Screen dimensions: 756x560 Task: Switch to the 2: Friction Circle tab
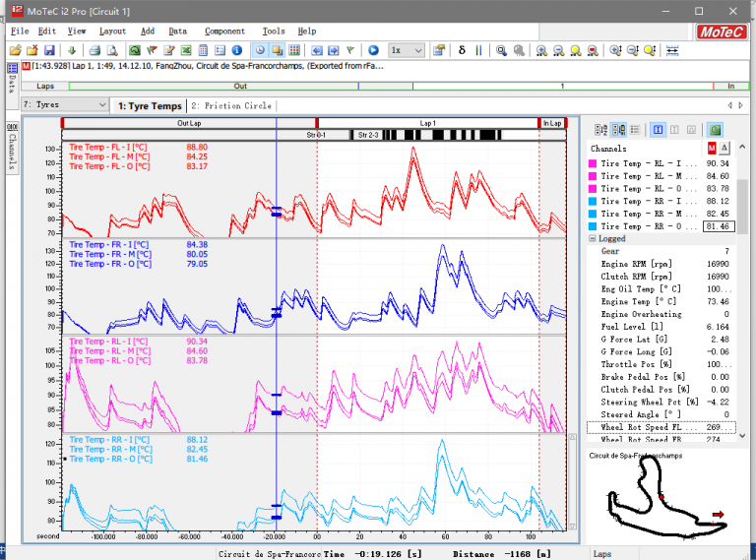(231, 105)
